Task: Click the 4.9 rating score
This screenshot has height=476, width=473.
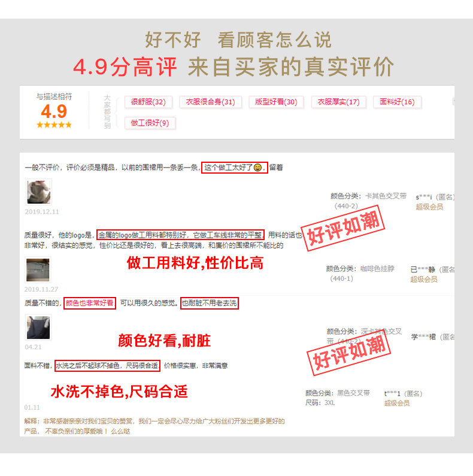Action: 54,111
